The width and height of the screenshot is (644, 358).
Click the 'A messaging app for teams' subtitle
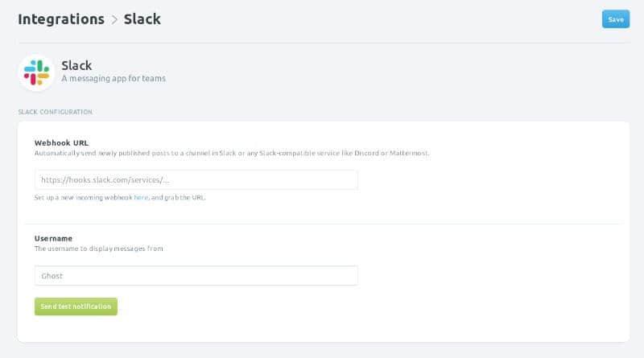click(114, 79)
